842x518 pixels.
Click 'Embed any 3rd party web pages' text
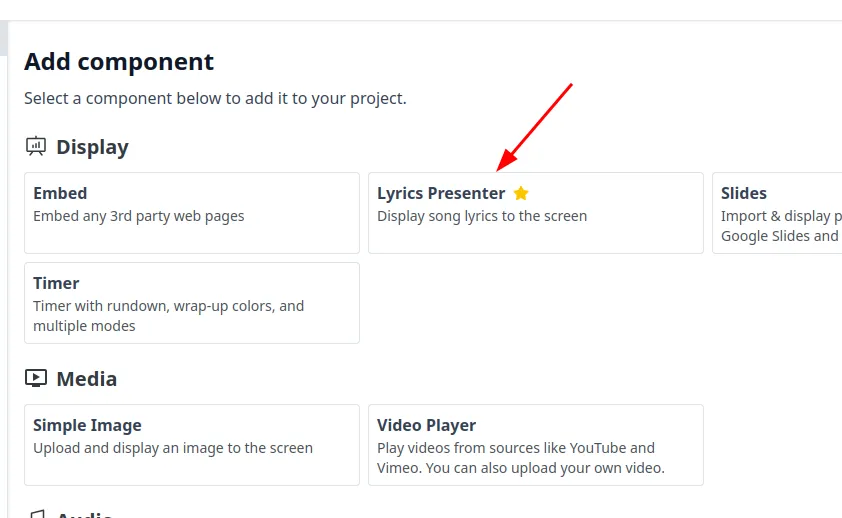pyautogui.click(x=139, y=216)
